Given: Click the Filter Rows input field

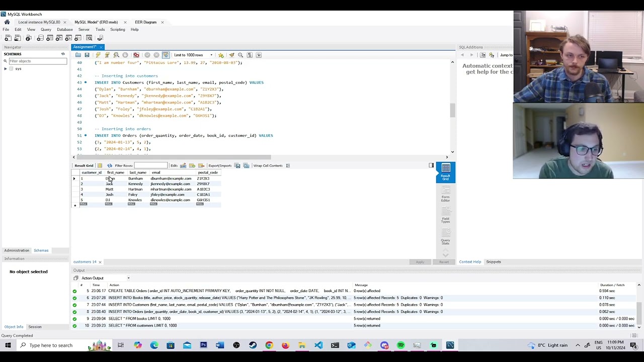Looking at the screenshot, I should click(150, 165).
